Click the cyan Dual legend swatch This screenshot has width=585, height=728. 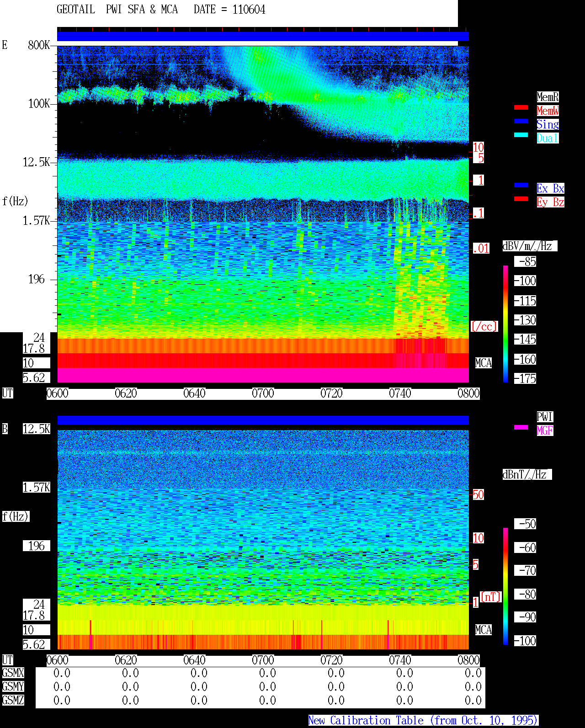521,135
